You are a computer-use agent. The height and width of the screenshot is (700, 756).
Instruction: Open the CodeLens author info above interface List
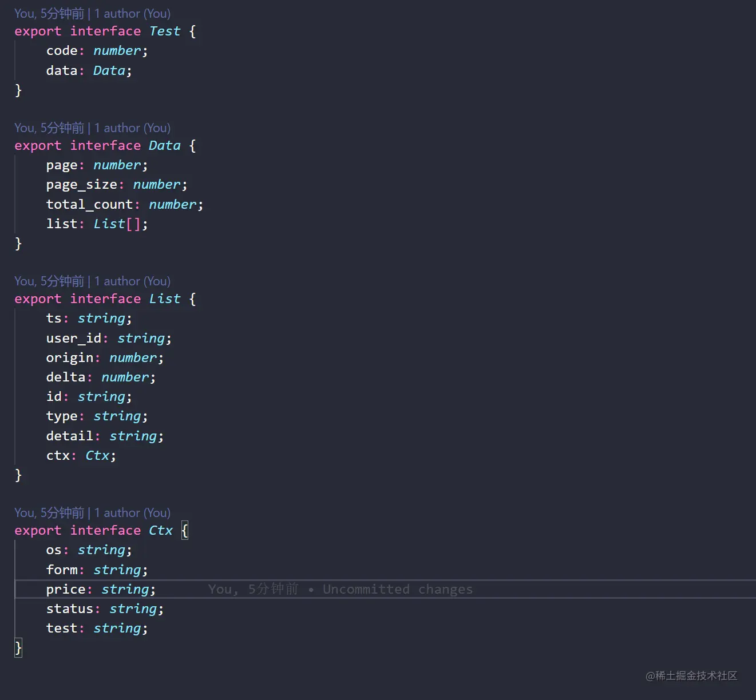(92, 281)
